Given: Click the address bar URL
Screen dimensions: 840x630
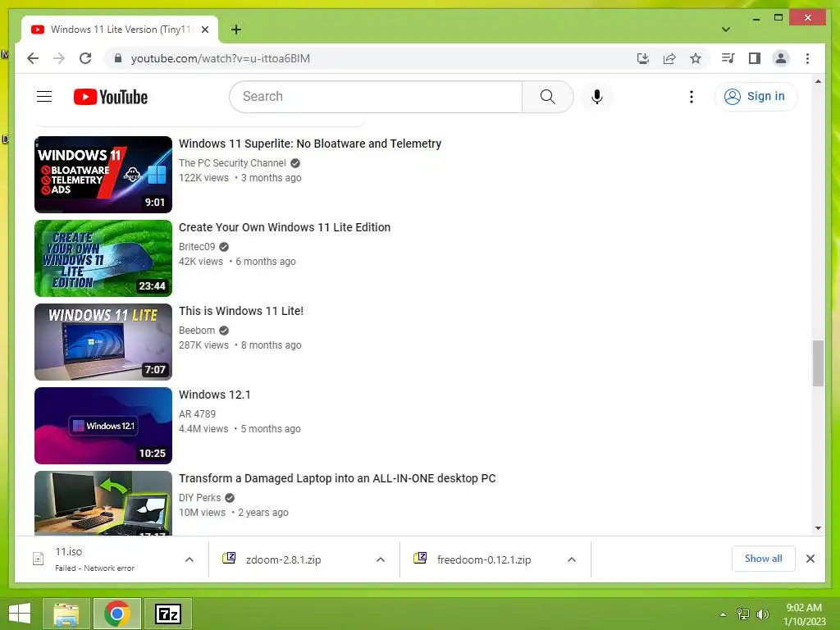Looking at the screenshot, I should pyautogui.click(x=220, y=58).
